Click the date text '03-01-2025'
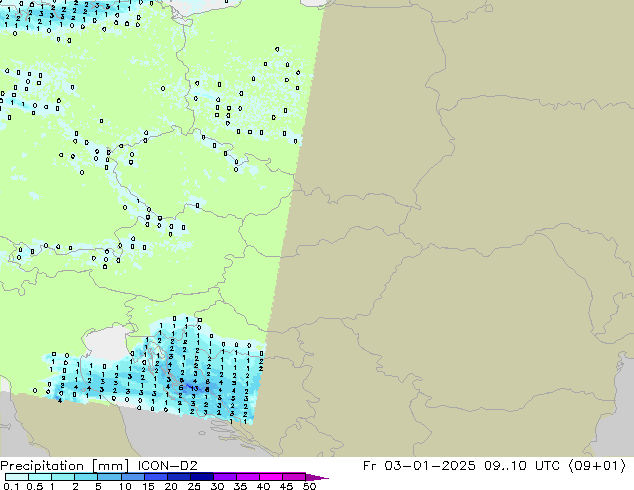This screenshot has width=634, height=490. tap(429, 466)
